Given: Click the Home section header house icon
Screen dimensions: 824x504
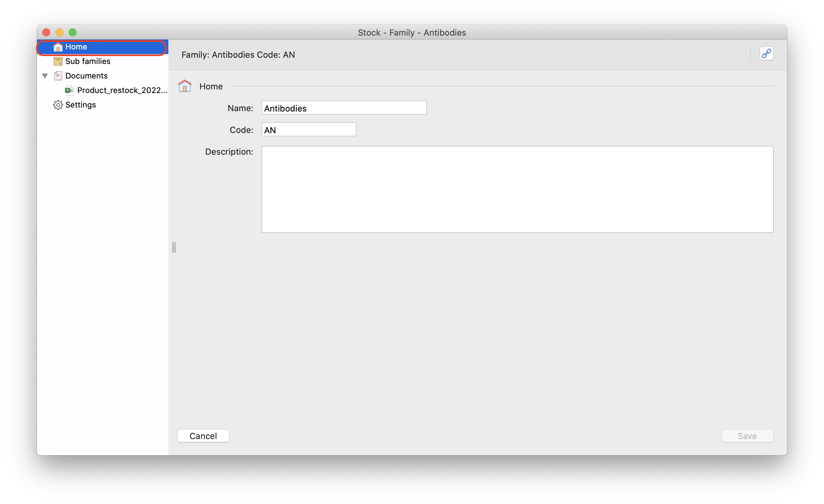Looking at the screenshot, I should pyautogui.click(x=185, y=86).
